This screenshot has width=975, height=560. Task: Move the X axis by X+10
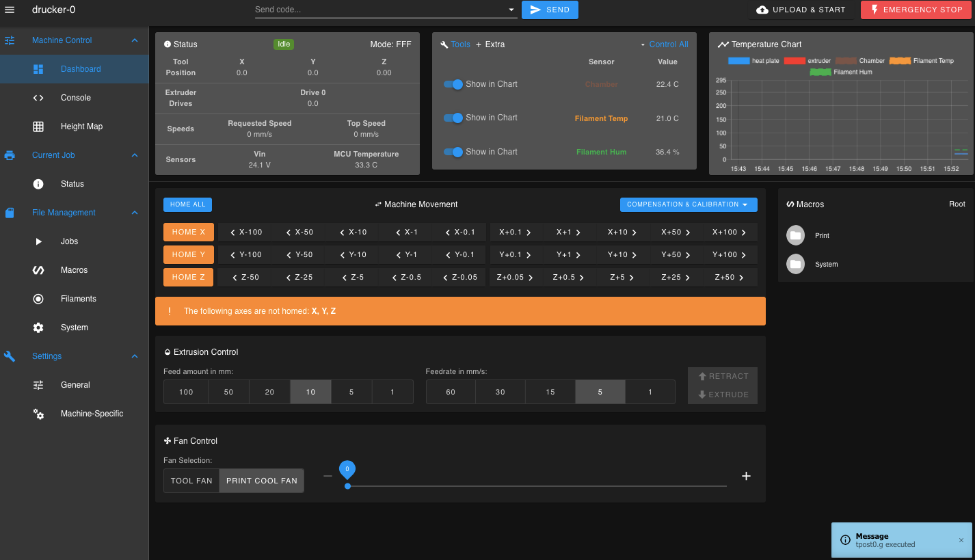(x=623, y=232)
